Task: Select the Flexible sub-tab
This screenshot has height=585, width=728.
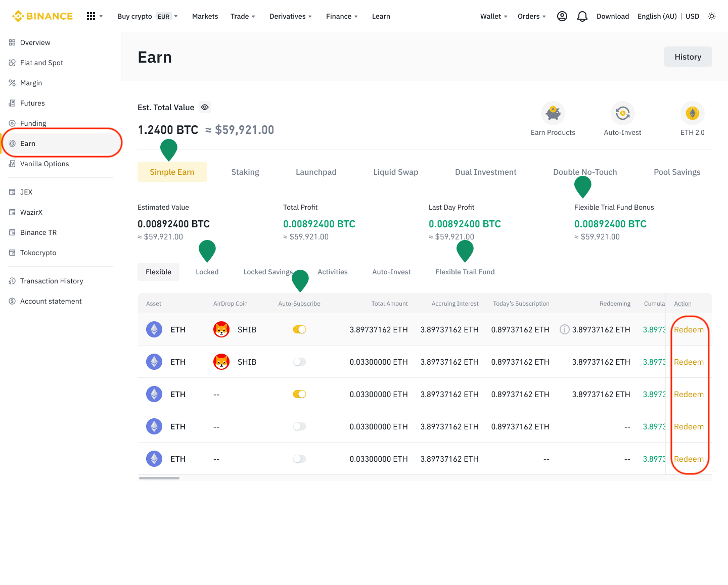Action: coord(158,272)
